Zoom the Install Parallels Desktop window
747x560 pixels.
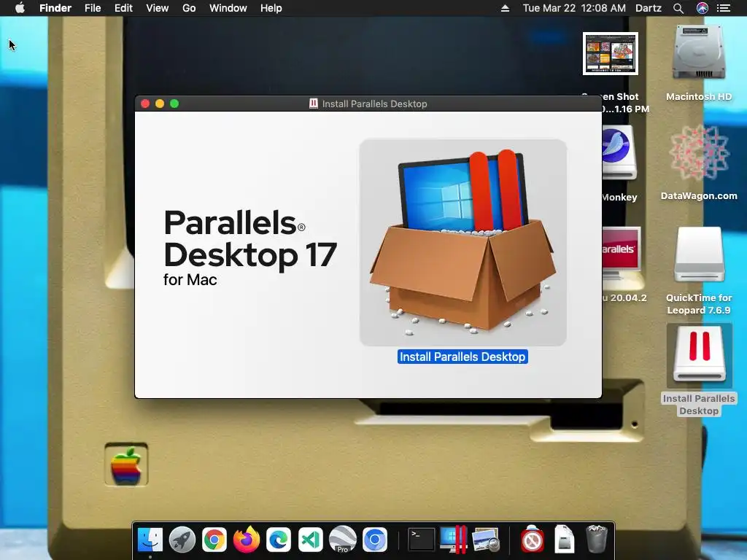[x=174, y=104]
